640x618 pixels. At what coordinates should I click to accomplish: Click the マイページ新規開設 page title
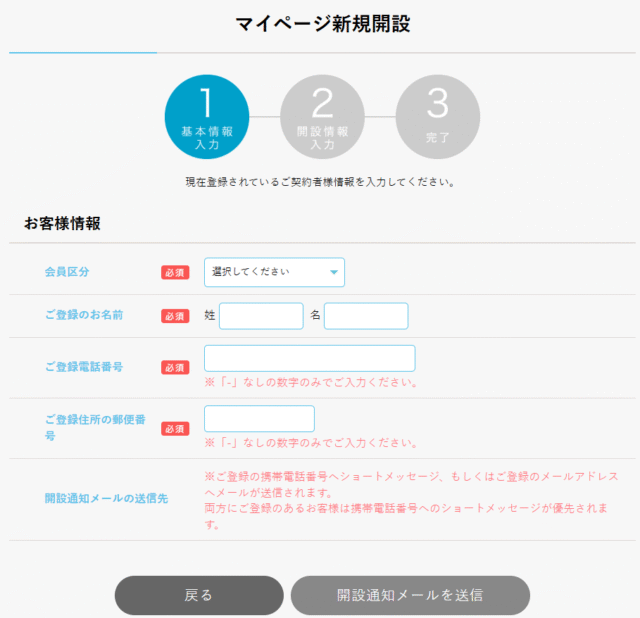pyautogui.click(x=322, y=24)
